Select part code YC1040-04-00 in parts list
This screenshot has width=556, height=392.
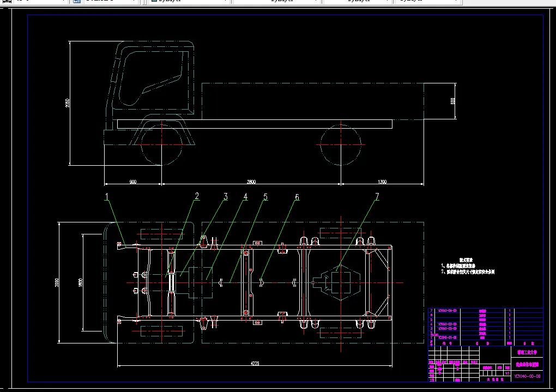point(448,310)
